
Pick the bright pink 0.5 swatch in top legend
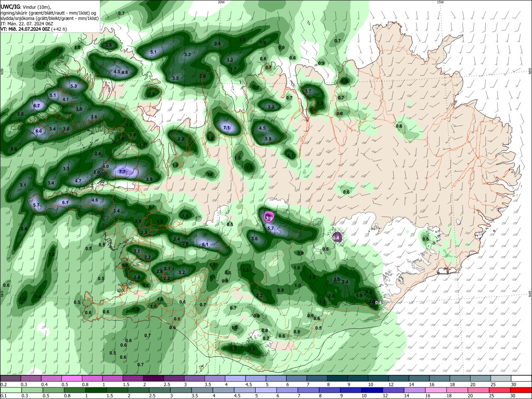tap(71, 379)
